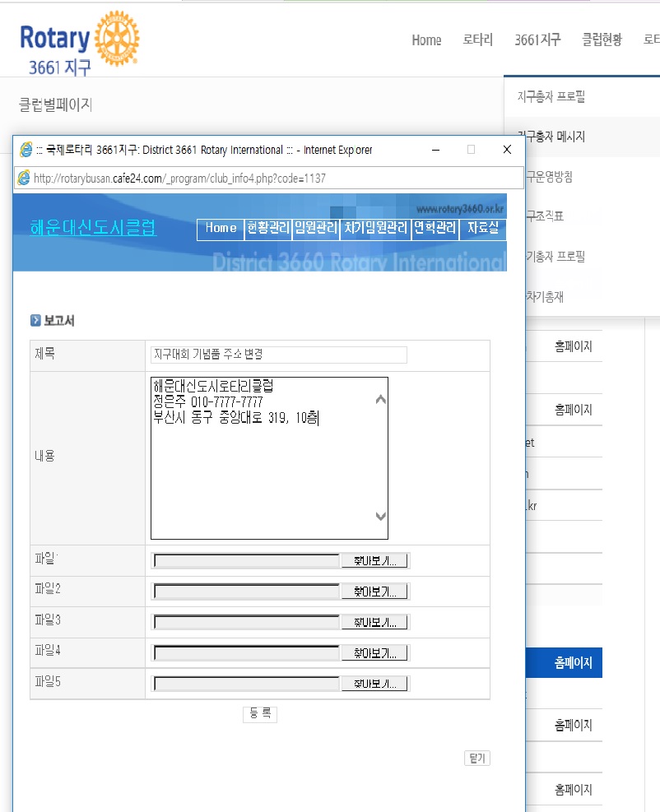Click the 제목 title input field

278,355
